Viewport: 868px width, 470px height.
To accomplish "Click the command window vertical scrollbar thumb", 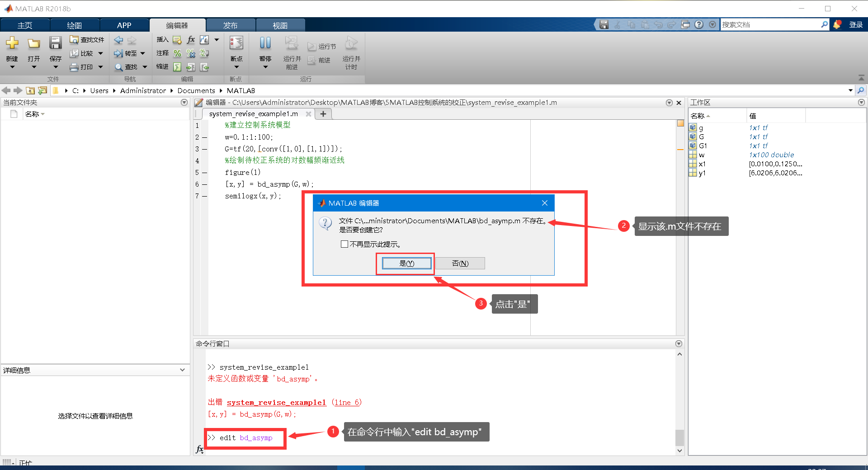I will [x=679, y=437].
